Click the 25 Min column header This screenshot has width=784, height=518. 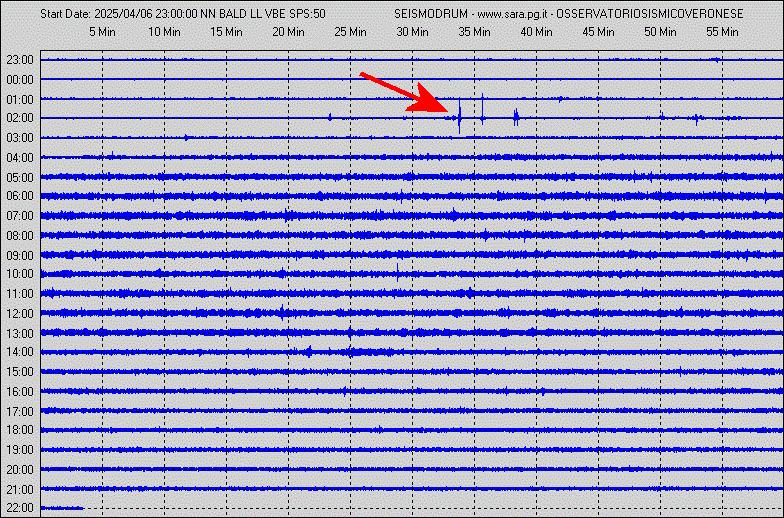click(x=350, y=32)
